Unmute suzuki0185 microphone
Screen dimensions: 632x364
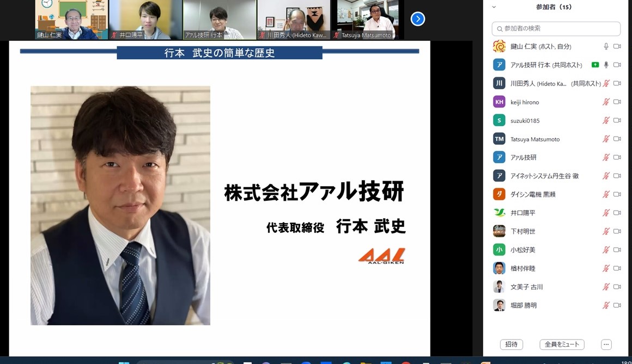pyautogui.click(x=606, y=120)
